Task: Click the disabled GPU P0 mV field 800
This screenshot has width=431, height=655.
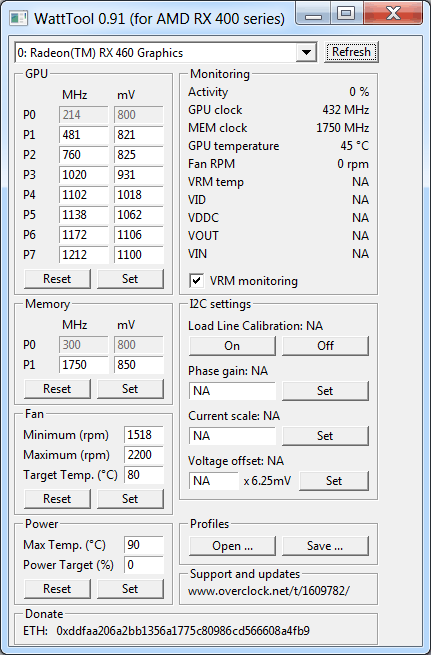Action: click(138, 115)
